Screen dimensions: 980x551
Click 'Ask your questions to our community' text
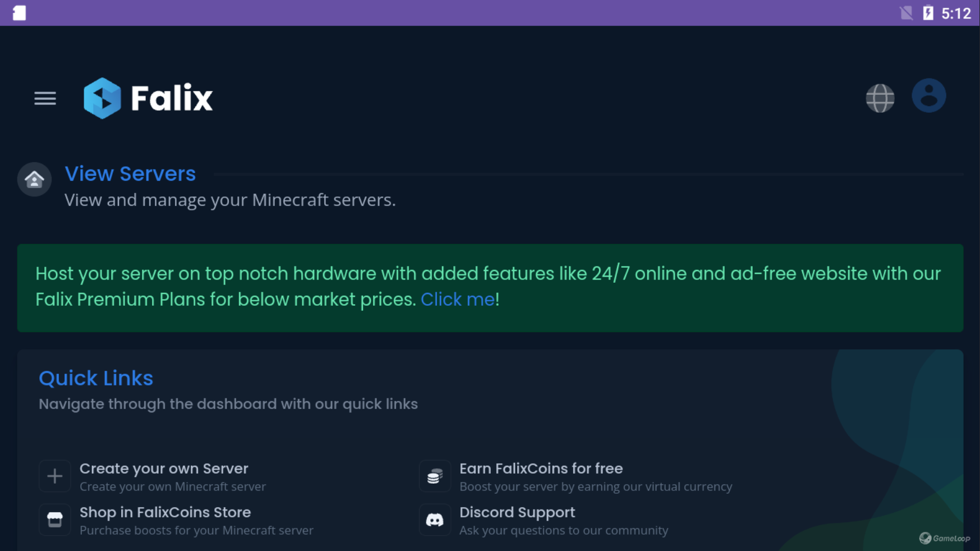tap(564, 530)
